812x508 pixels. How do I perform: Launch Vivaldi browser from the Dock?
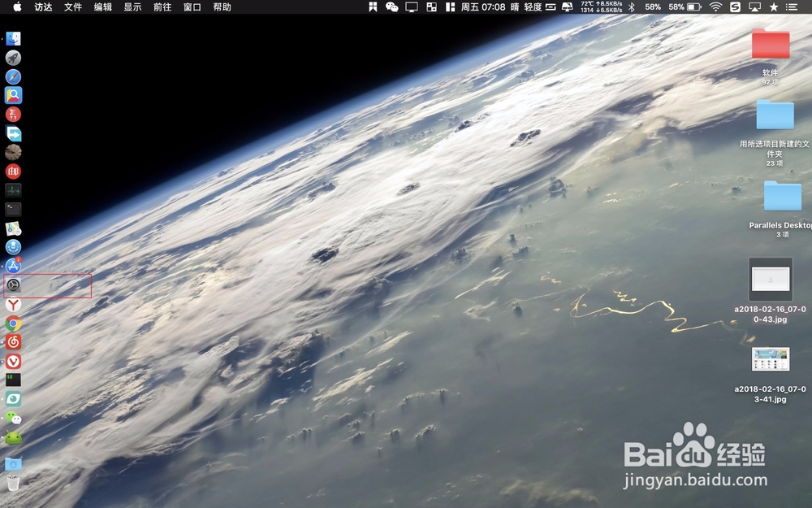point(13,361)
